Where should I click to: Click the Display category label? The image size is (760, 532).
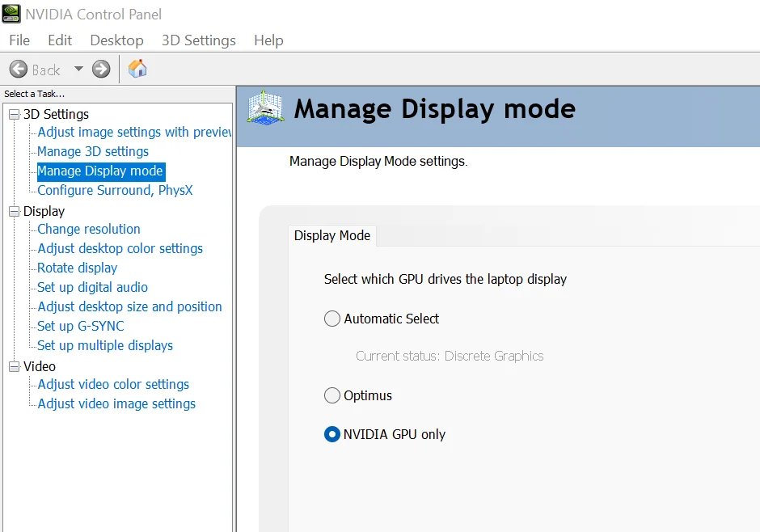click(44, 211)
